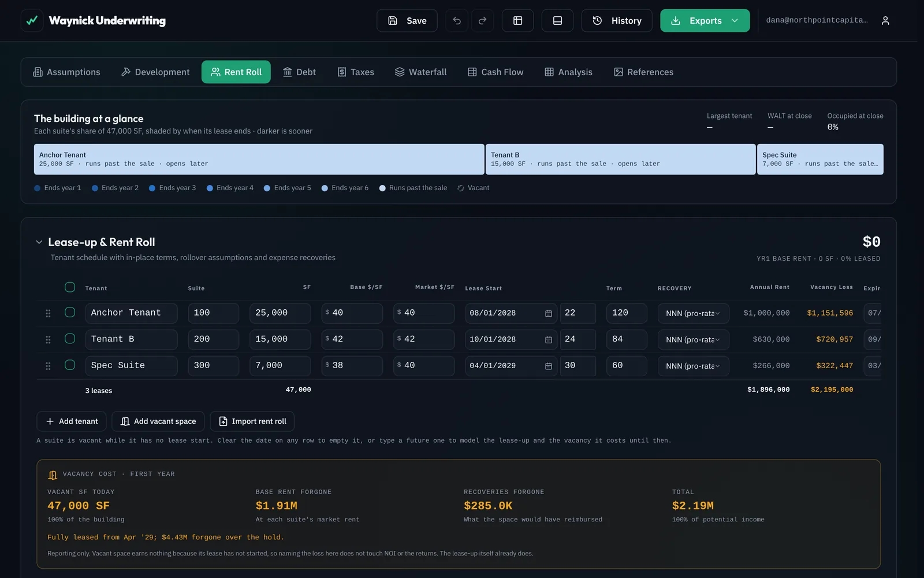Edit Tenant B term field showing 84
The height and width of the screenshot is (578, 924).
627,340
